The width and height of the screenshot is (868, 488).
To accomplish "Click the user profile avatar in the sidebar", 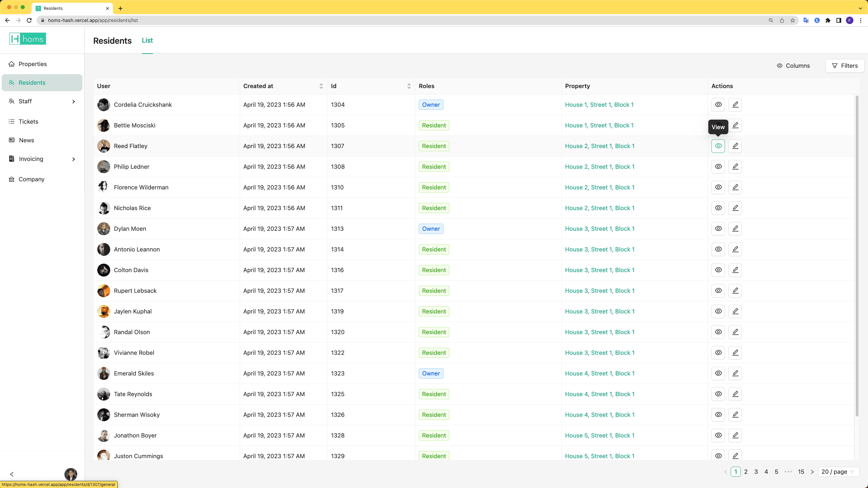I will (x=71, y=474).
